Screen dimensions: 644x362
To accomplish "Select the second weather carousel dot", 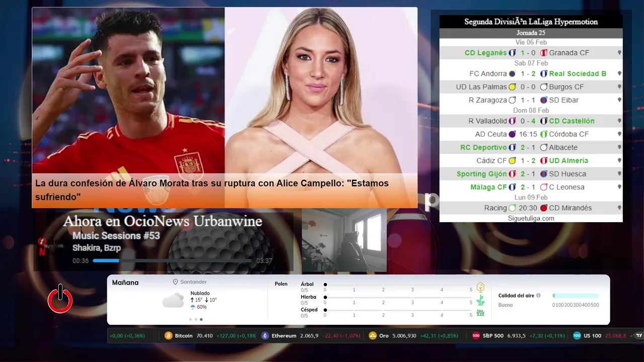I will pos(196,319).
